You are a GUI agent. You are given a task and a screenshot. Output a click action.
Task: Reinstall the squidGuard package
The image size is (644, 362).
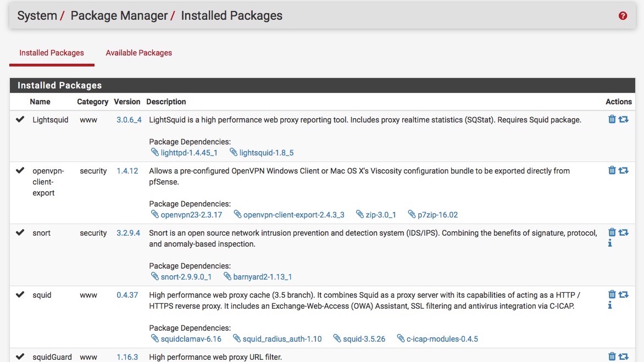[624, 357]
